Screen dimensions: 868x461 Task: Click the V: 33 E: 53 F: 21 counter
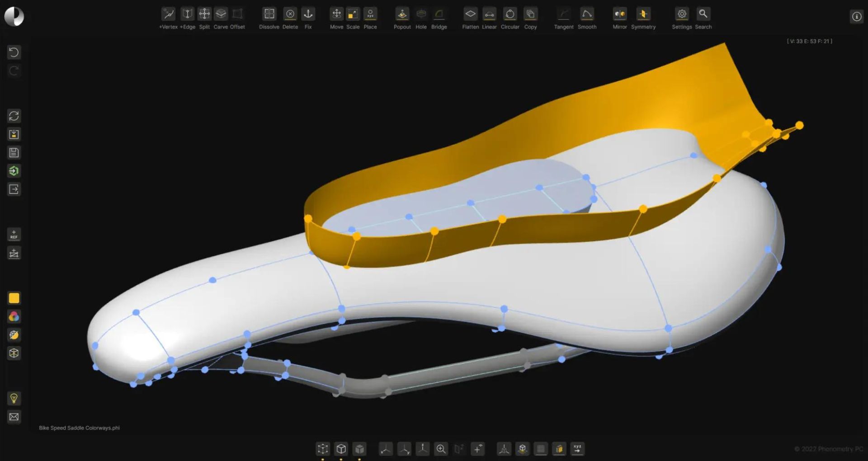810,41
